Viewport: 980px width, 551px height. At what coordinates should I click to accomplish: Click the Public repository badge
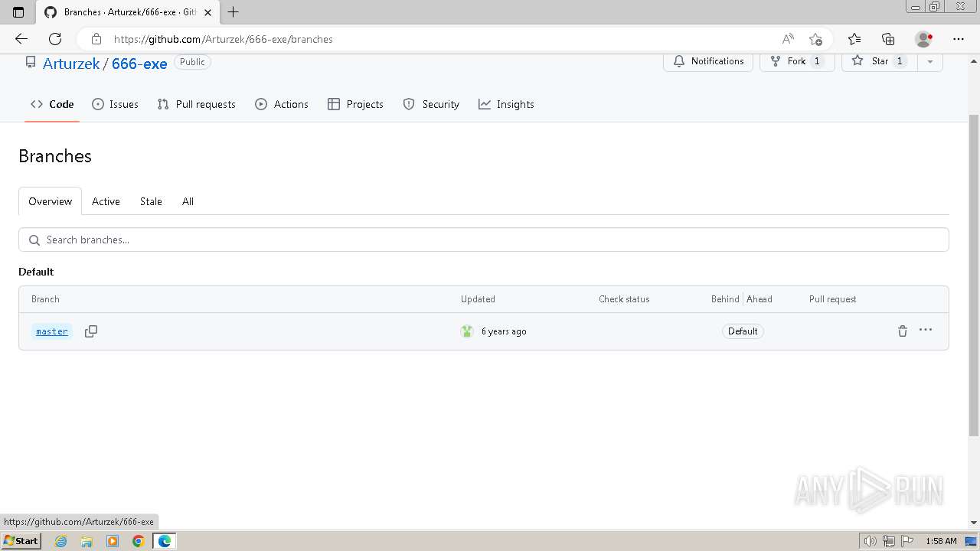coord(192,62)
